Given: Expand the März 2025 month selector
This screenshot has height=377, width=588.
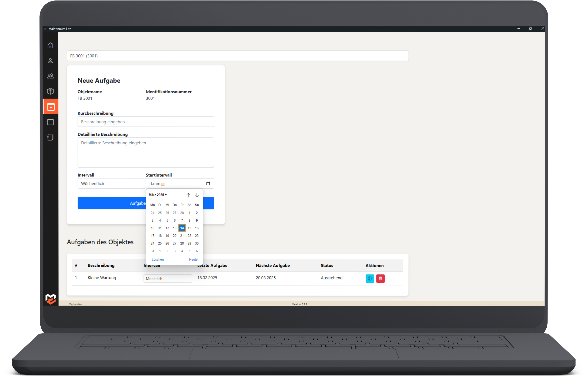Looking at the screenshot, I should point(158,195).
